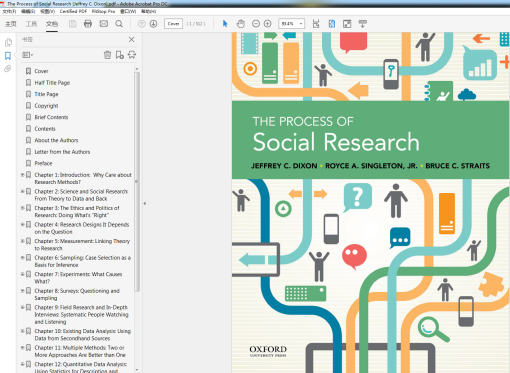The height and width of the screenshot is (373, 510).
Task: Add a new bookmark icon
Action: pos(120,55)
